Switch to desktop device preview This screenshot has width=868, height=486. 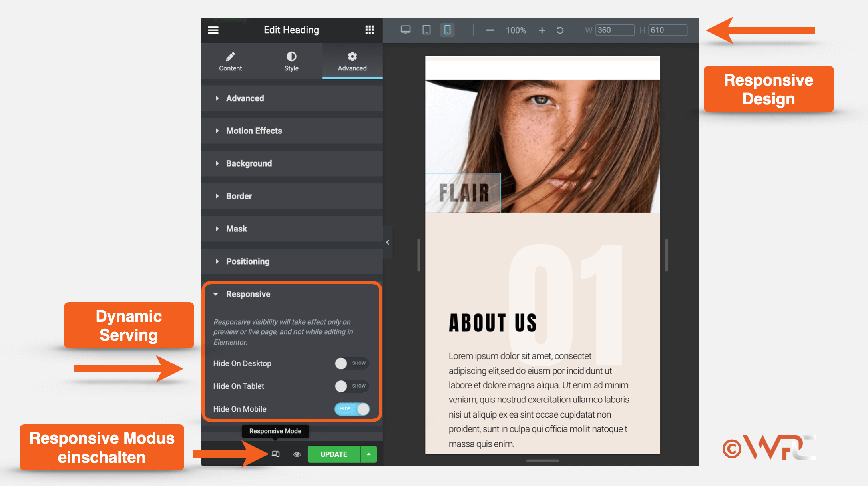click(x=406, y=30)
